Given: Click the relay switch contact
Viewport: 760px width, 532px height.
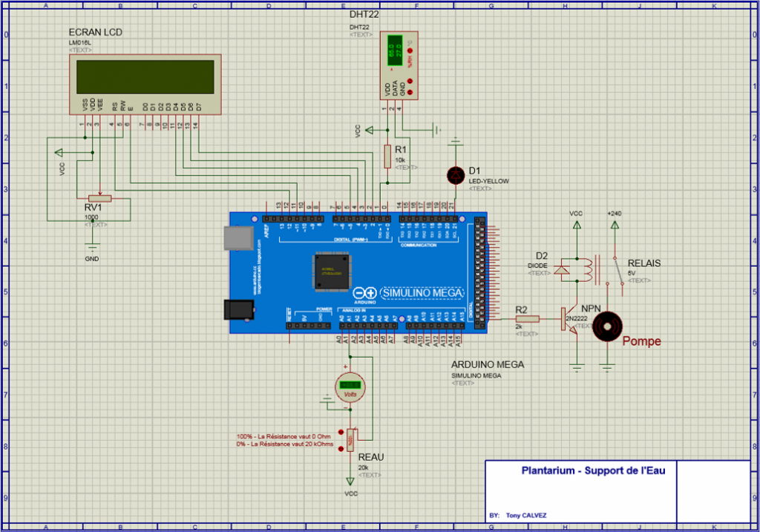Looking at the screenshot, I should [x=618, y=271].
